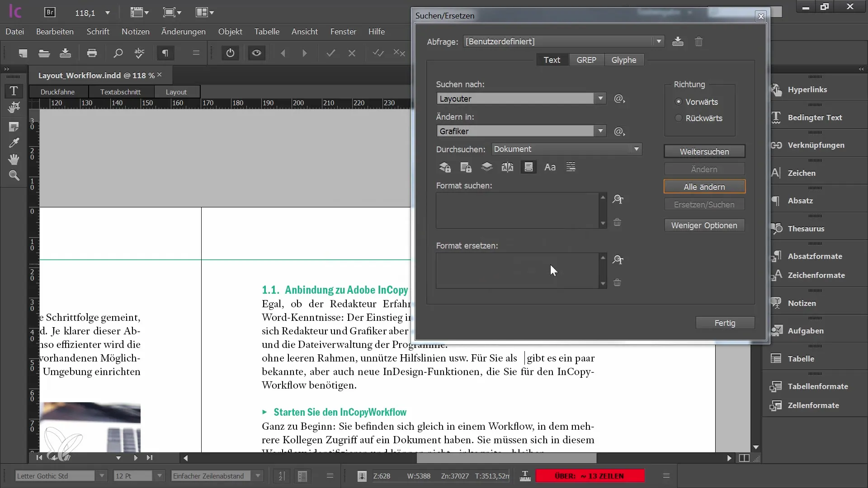868x488 pixels.
Task: Click the Aufgaben panel icon
Action: (778, 331)
